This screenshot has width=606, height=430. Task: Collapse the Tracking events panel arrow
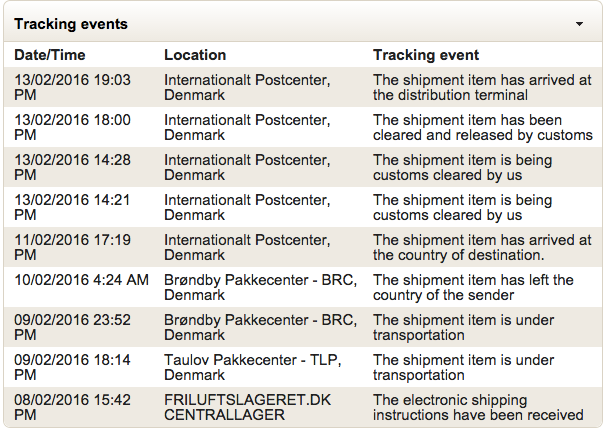tap(579, 22)
